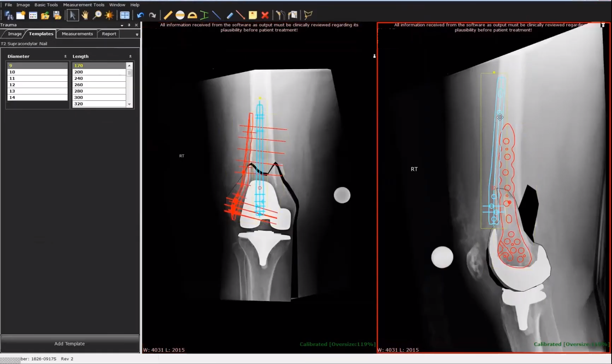
Task: Choose the protractor angle tool
Action: click(x=192, y=15)
